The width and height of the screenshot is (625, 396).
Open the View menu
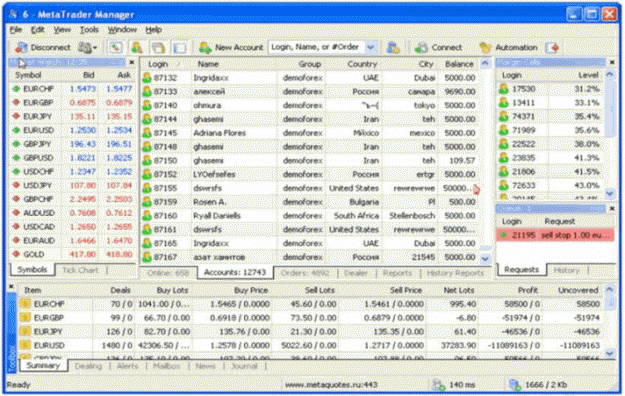62,30
